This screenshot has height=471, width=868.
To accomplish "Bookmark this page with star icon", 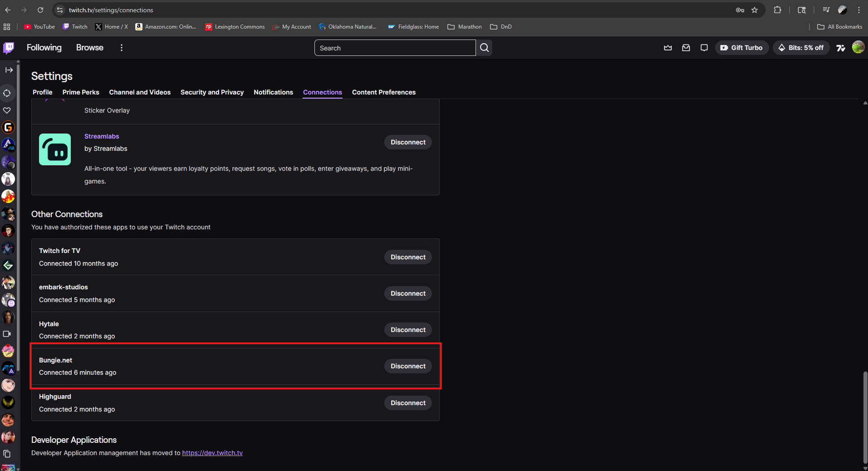I will tap(755, 10).
